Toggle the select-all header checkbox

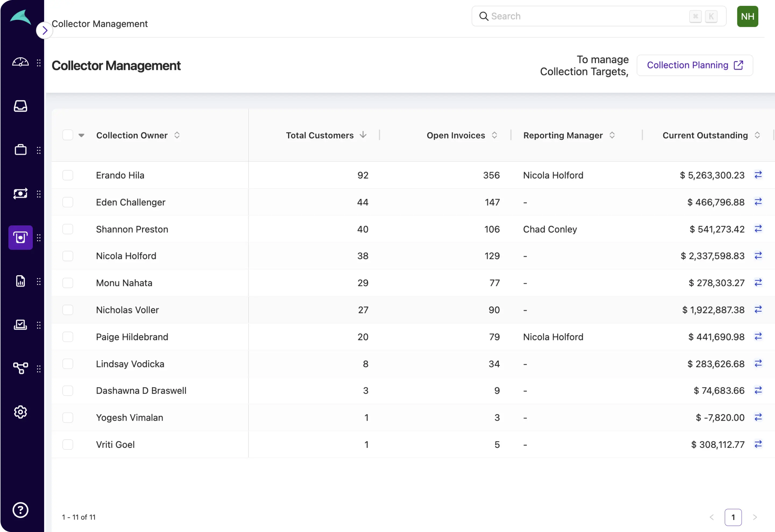(x=68, y=135)
